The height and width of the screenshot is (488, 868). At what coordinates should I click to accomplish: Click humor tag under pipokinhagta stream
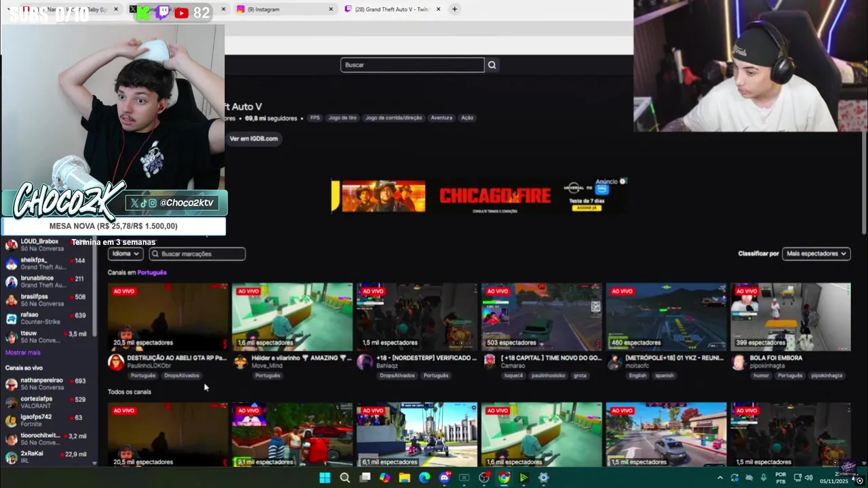click(x=761, y=375)
